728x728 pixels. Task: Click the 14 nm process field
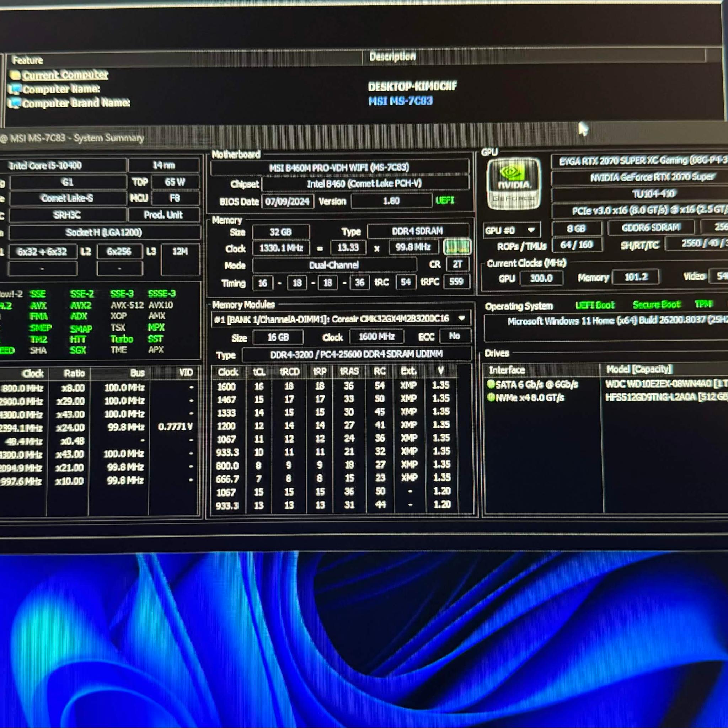pyautogui.click(x=164, y=165)
